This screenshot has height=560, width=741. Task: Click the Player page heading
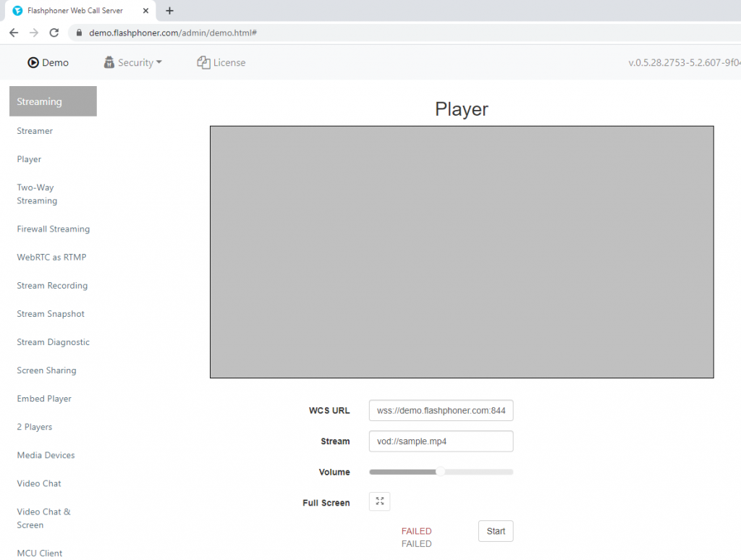coord(462,109)
